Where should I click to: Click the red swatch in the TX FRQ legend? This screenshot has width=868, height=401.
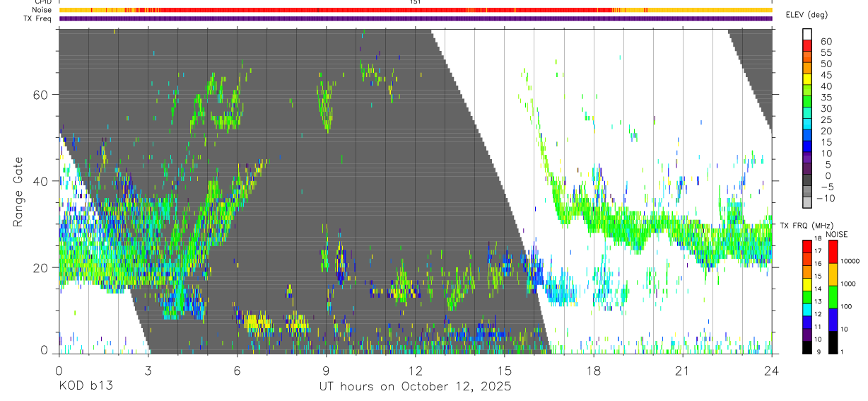click(x=807, y=247)
